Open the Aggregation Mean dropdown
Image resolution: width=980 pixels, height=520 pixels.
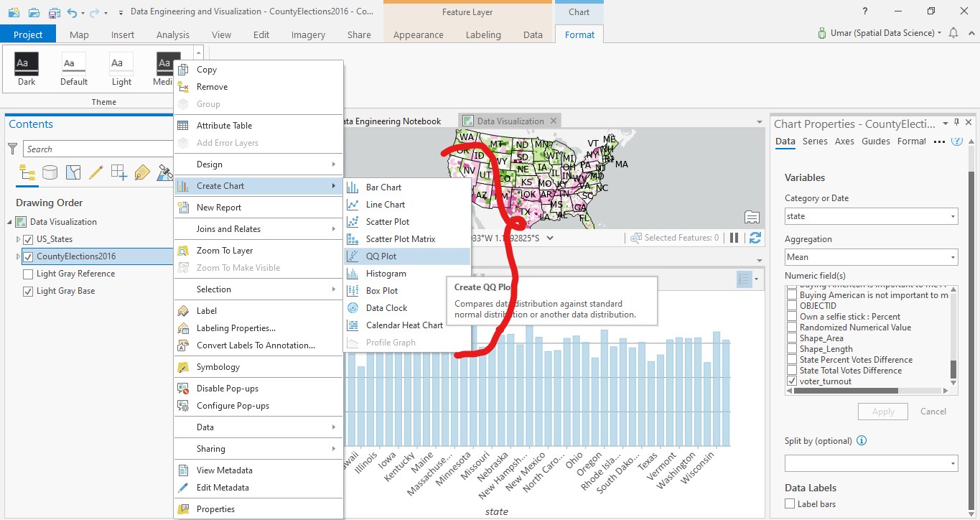pyautogui.click(x=951, y=256)
